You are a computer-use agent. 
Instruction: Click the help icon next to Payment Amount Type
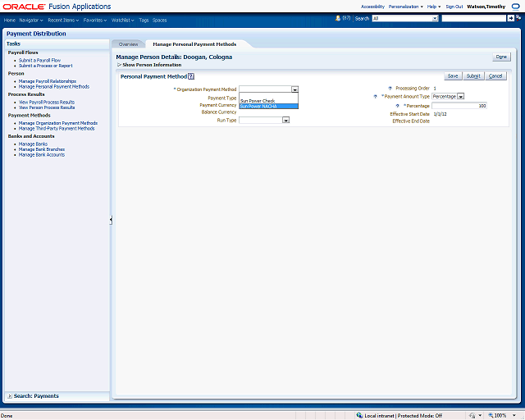(x=375, y=96)
